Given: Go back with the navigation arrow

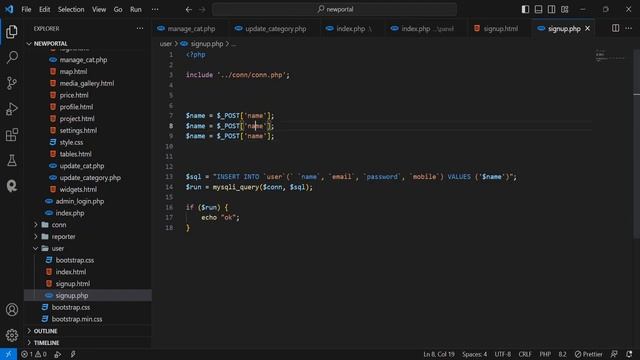Looking at the screenshot, I should (x=189, y=9).
